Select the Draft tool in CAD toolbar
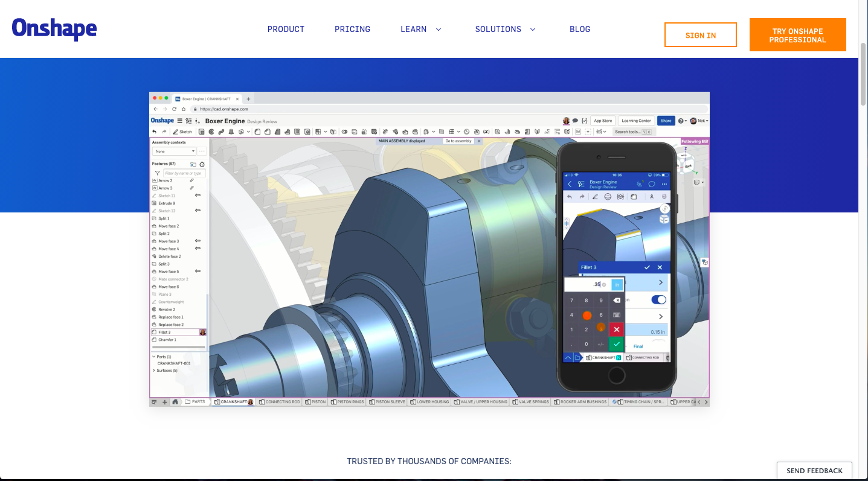This screenshot has height=481, width=868. click(x=277, y=132)
